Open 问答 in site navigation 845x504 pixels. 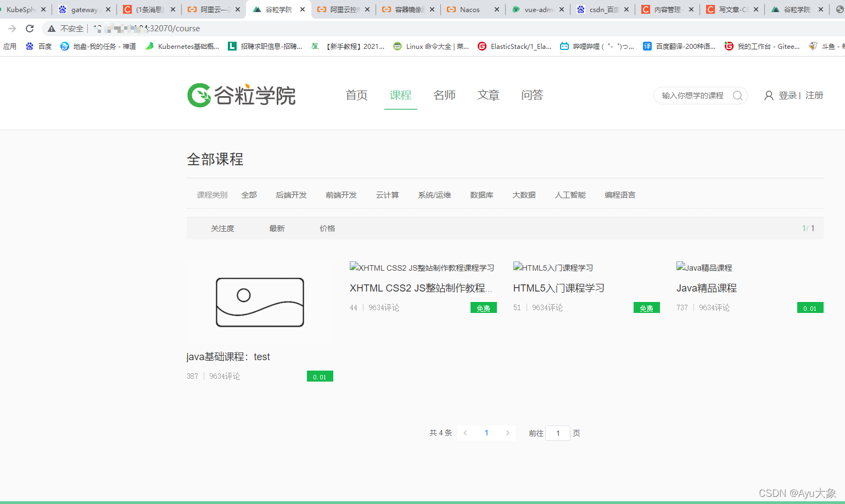point(532,95)
